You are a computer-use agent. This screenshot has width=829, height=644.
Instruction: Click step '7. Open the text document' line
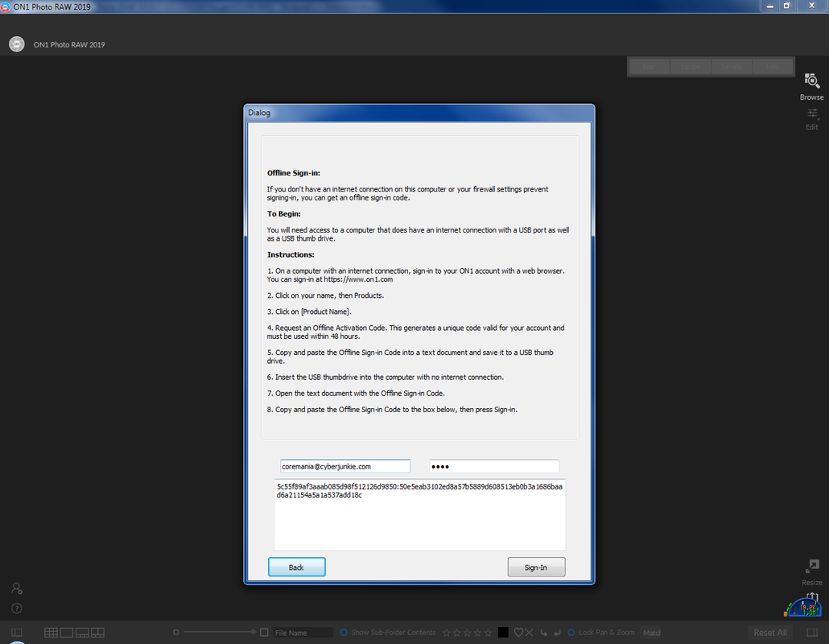tap(356, 393)
